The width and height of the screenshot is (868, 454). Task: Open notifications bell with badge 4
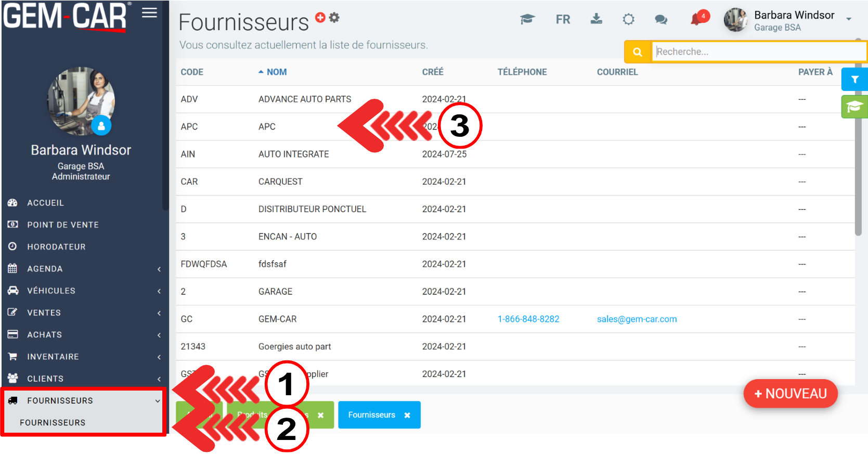click(698, 19)
